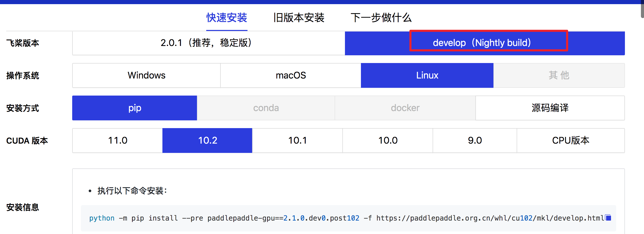Switch to the 快速安装 tab
Screen dimensions: 644x234
click(226, 18)
